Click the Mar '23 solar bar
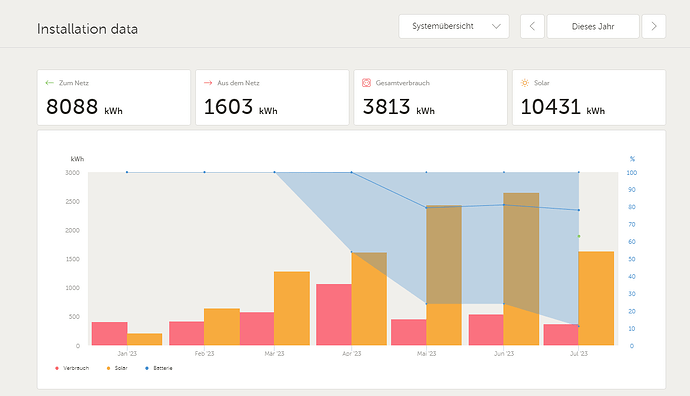 [x=292, y=308]
